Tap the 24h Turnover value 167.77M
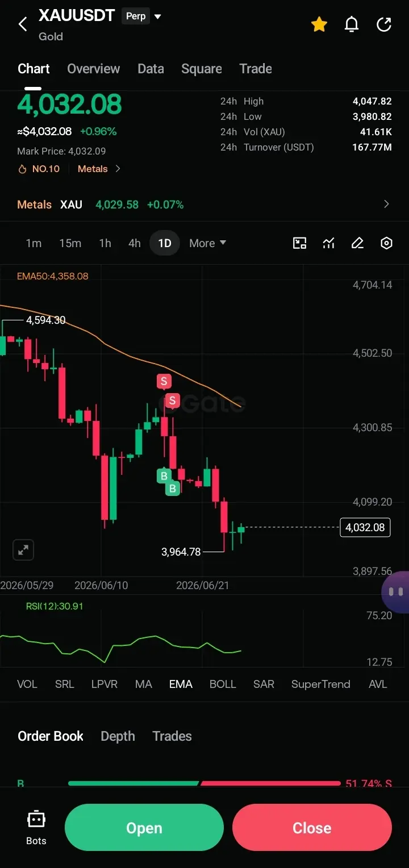The image size is (409, 868). tap(372, 147)
